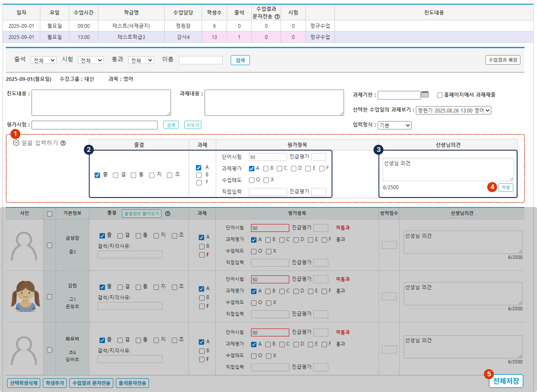The image size is (537, 392).
Task: Check 결 attendance box in bulk input
Action: tap(116, 175)
